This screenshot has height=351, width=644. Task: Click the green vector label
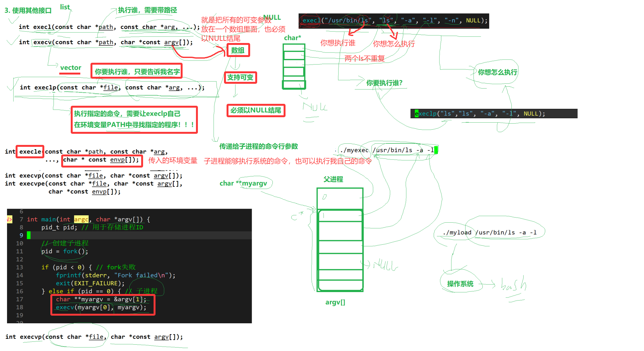coord(71,68)
